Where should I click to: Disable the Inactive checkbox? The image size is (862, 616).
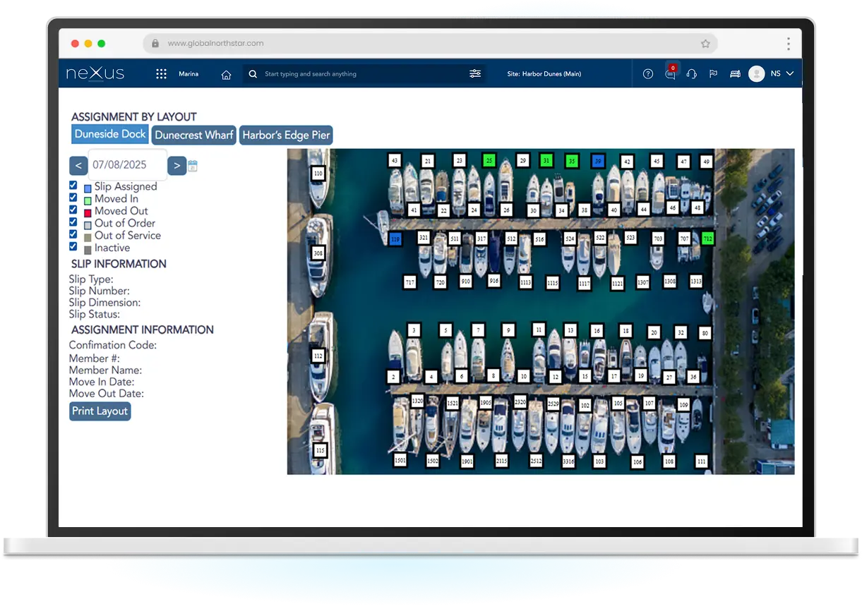point(73,246)
